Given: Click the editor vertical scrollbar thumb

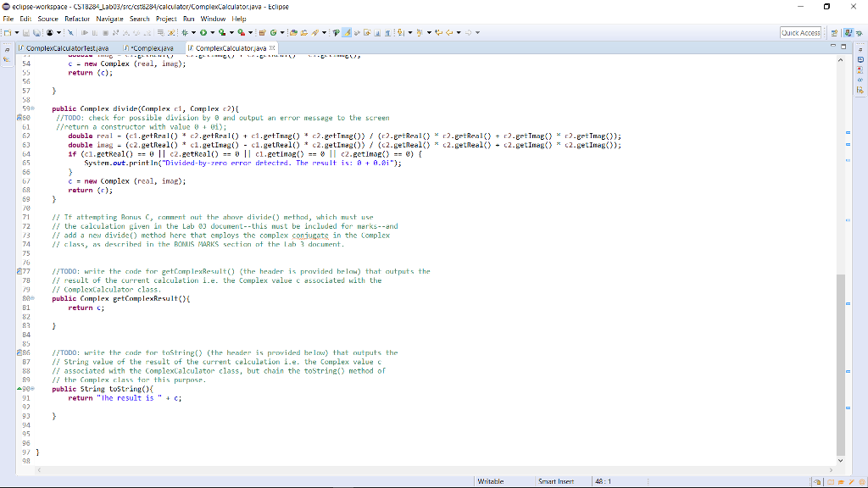Looking at the screenshot, I should (841, 364).
